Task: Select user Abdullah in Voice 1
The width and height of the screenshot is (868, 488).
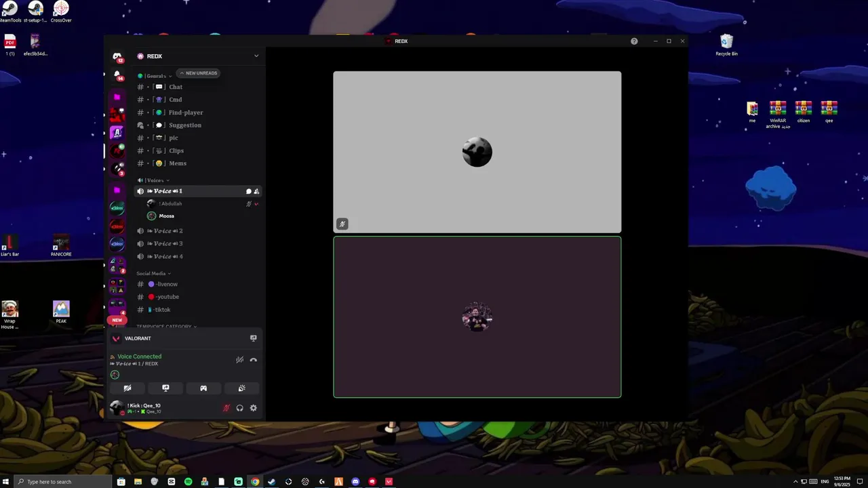Action: (202, 203)
